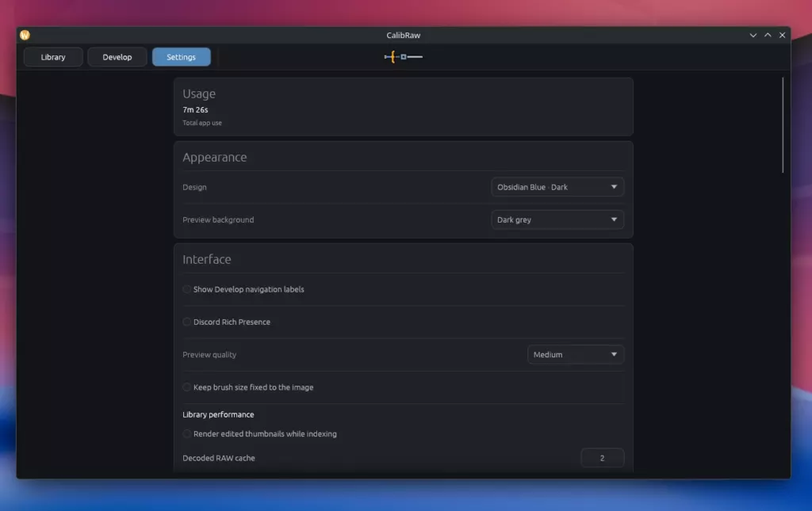
Task: Open the Design theme dropdown
Action: 557,187
